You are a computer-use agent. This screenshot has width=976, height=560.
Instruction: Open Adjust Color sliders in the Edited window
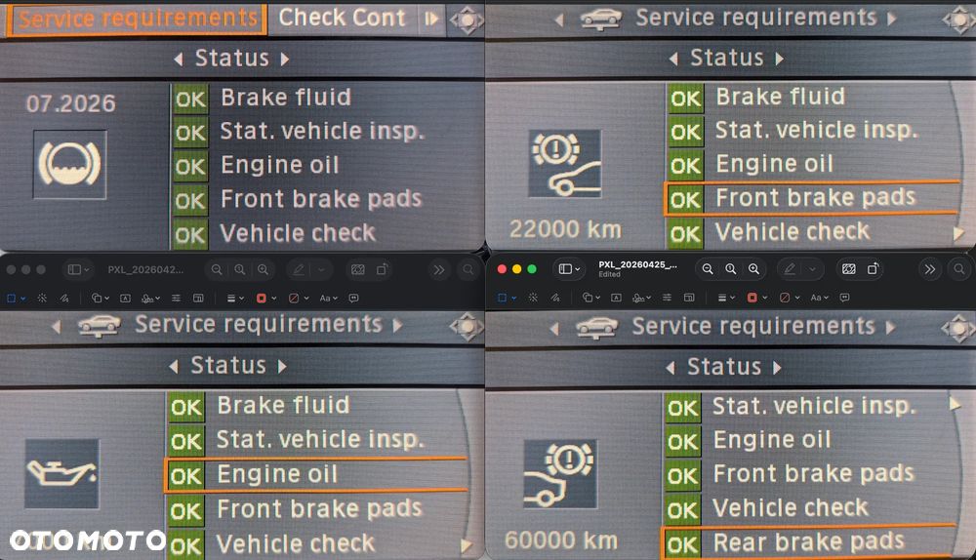(x=667, y=298)
